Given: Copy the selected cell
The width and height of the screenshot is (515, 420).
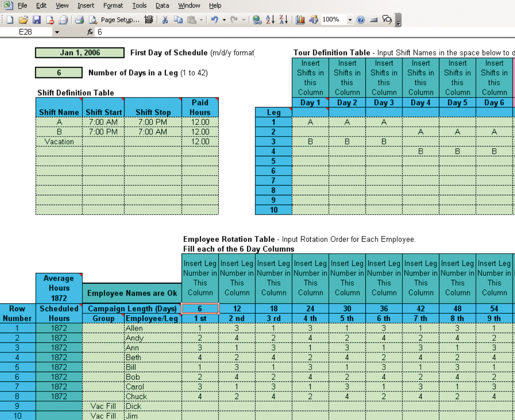Looking at the screenshot, I should click(178, 20).
